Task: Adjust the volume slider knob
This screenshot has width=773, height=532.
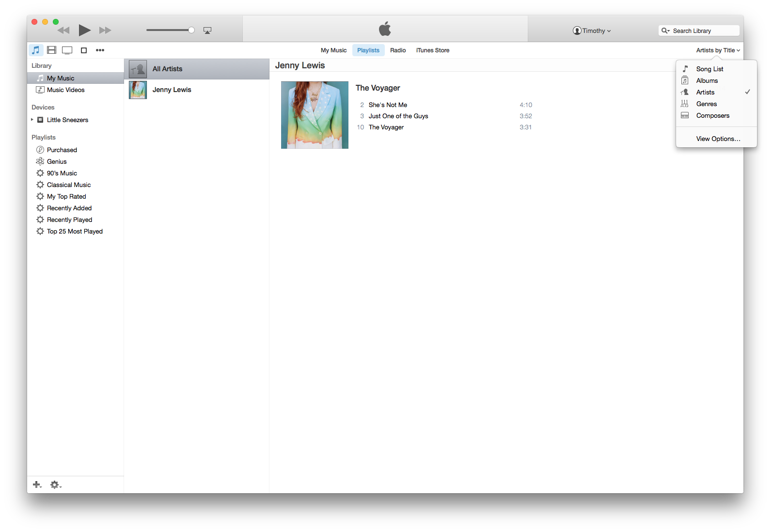Action: tap(191, 30)
